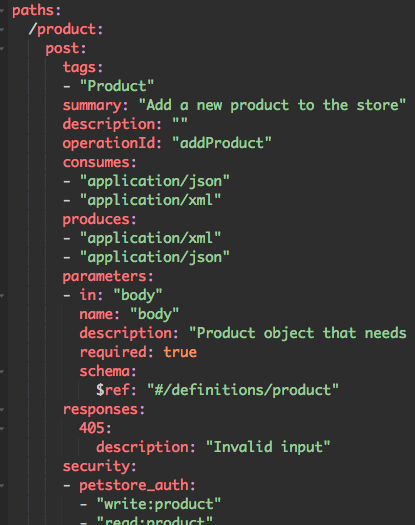Click the "Product" tag string
The width and height of the screenshot is (415, 525).
[x=117, y=86]
